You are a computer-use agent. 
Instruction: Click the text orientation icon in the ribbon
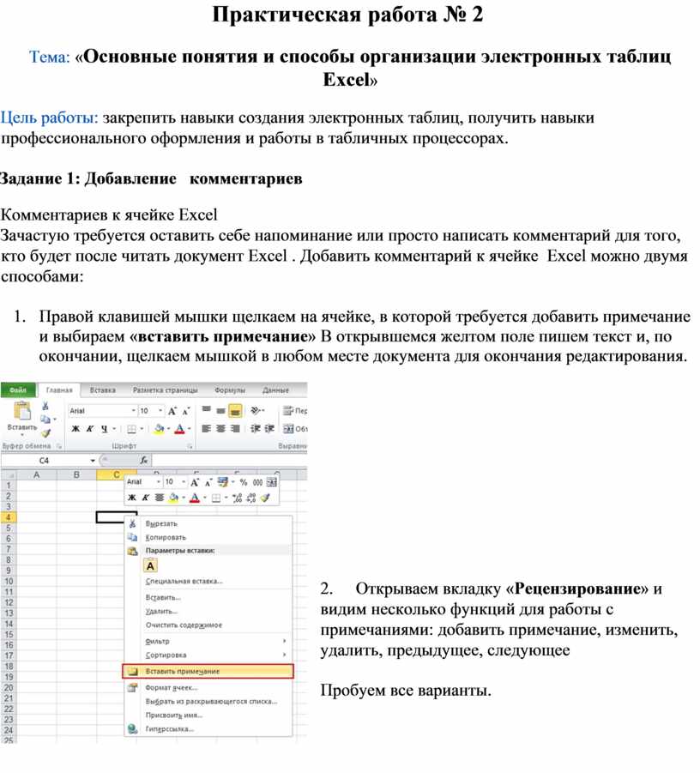tap(256, 410)
